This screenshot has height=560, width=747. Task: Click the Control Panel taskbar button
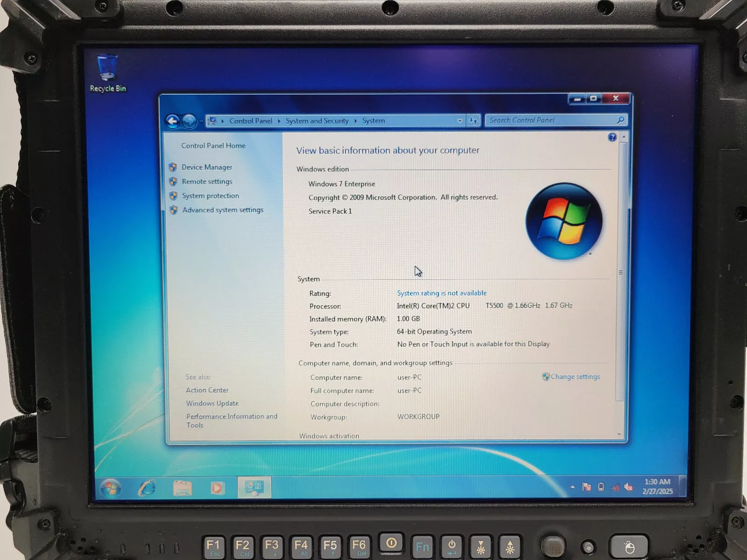tap(254, 488)
